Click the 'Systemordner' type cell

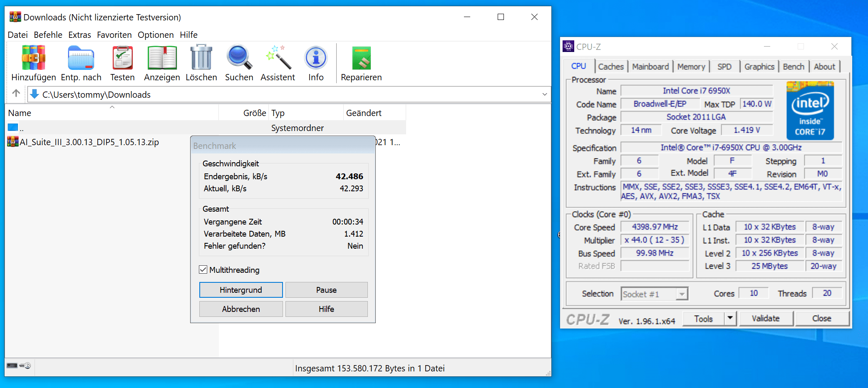click(298, 128)
